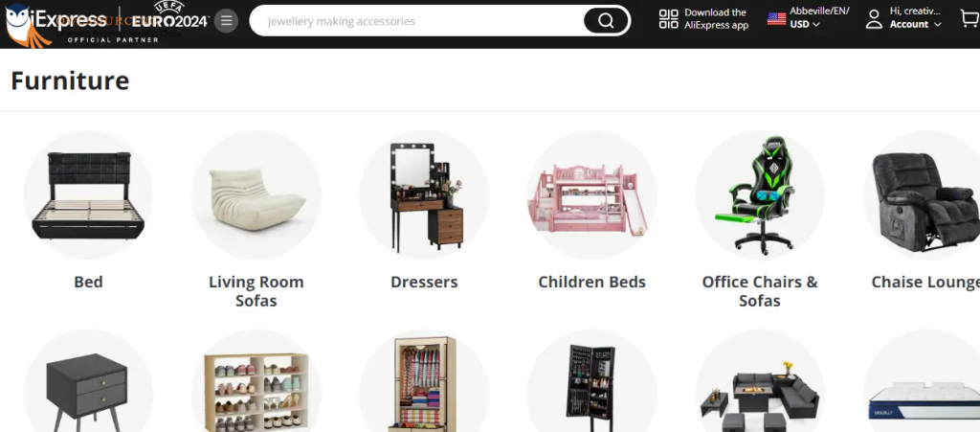Select the pink Children Beds thumbnail
The image size is (980, 432).
pos(591,195)
